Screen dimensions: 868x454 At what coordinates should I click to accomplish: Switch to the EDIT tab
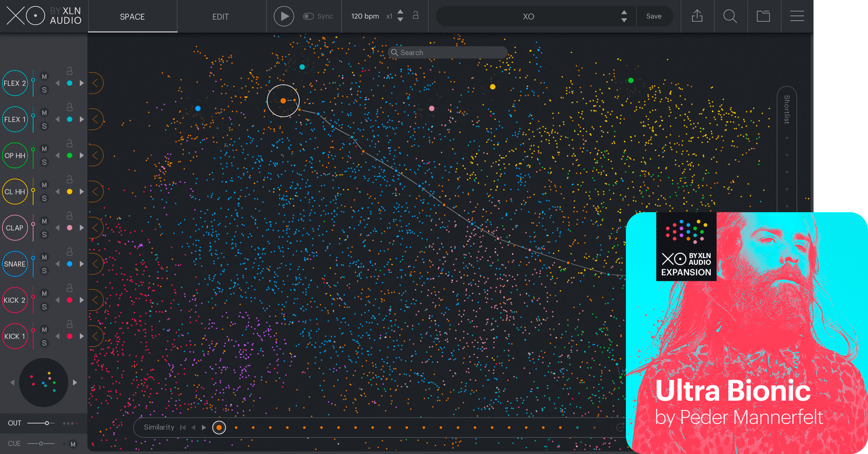[221, 17]
